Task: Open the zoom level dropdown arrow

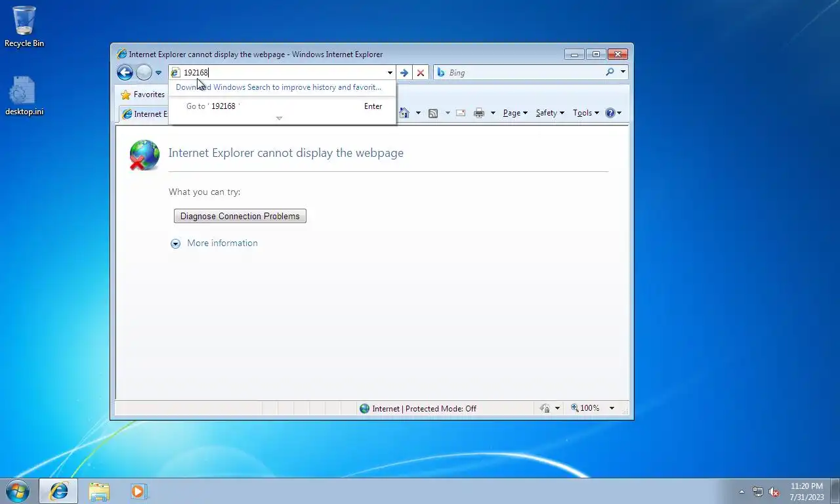Action: coord(612,408)
